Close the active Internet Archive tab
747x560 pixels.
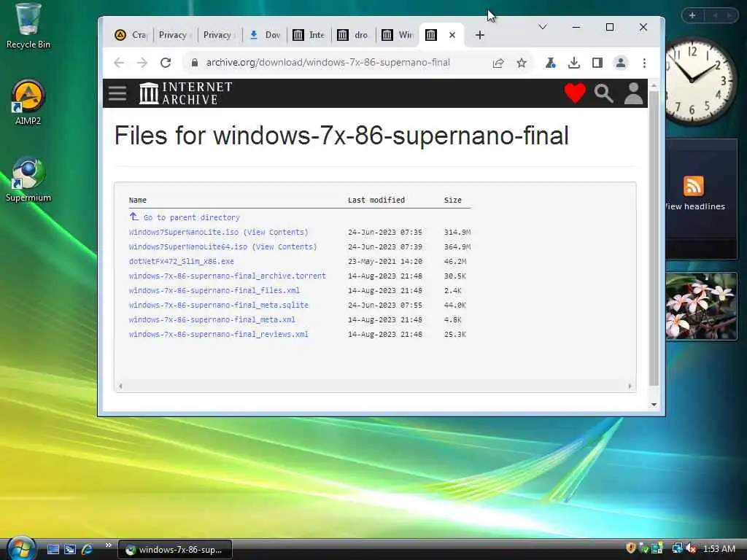pyautogui.click(x=452, y=35)
